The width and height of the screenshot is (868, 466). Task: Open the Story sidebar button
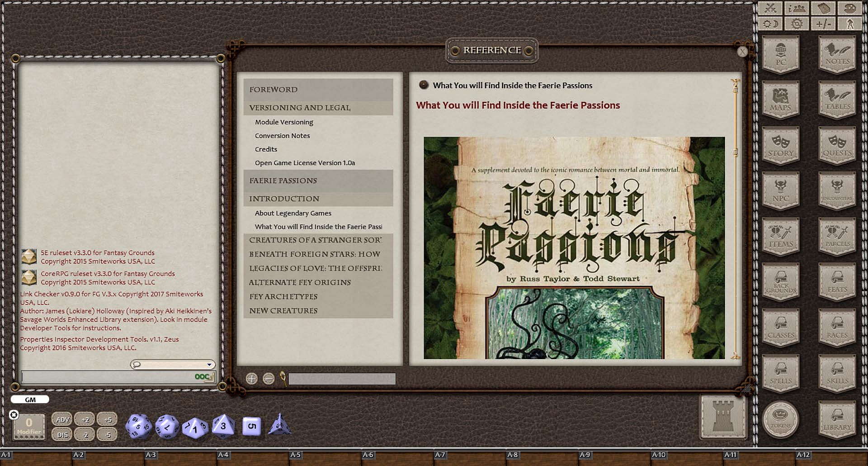point(780,146)
